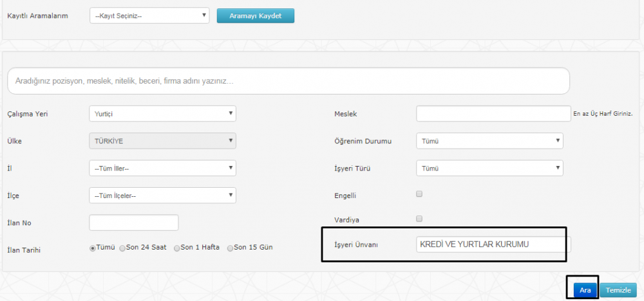Expand the Çalışma Yeri dropdown showing Yurtiçi
Image resolution: width=644 pixels, height=301 pixels.
(x=162, y=114)
